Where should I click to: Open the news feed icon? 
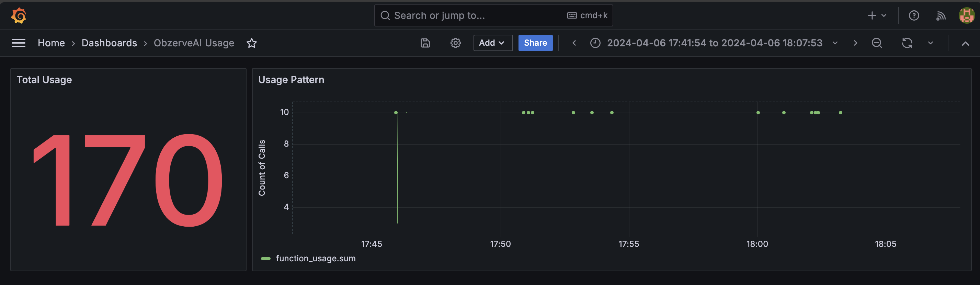click(x=941, y=15)
